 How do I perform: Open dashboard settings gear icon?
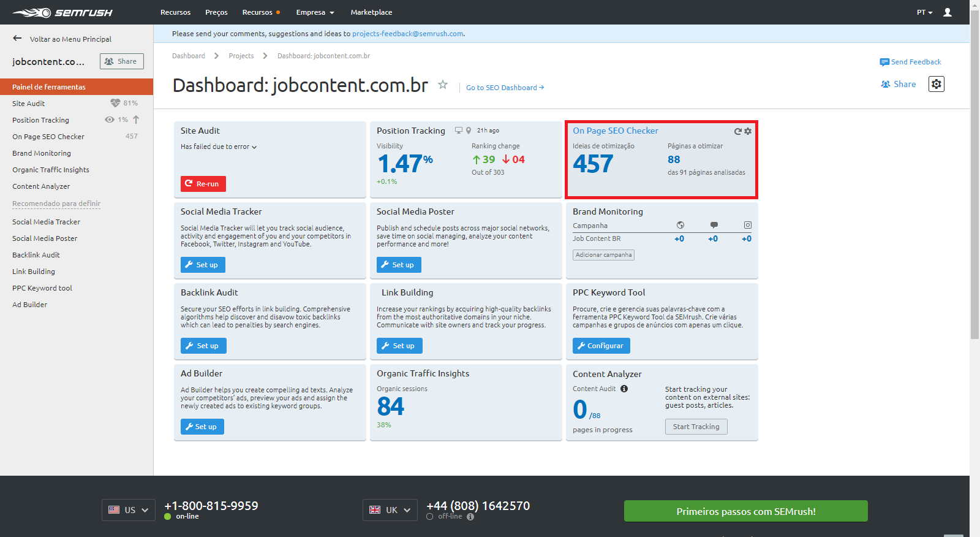[x=937, y=84]
